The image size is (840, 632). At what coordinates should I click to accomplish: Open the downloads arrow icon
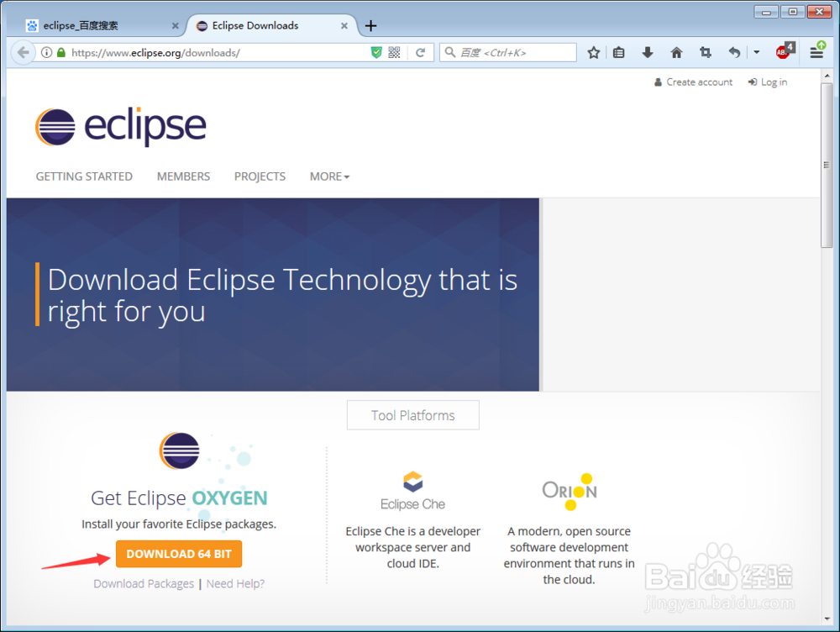pos(648,53)
